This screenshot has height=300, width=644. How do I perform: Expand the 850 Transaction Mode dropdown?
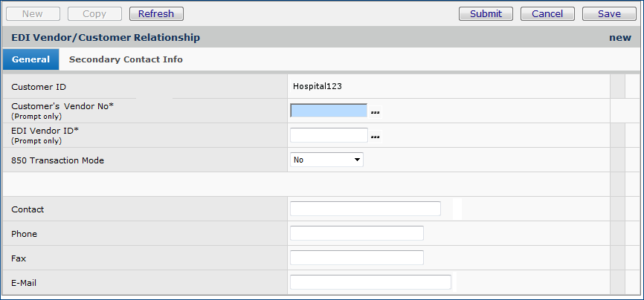point(326,160)
